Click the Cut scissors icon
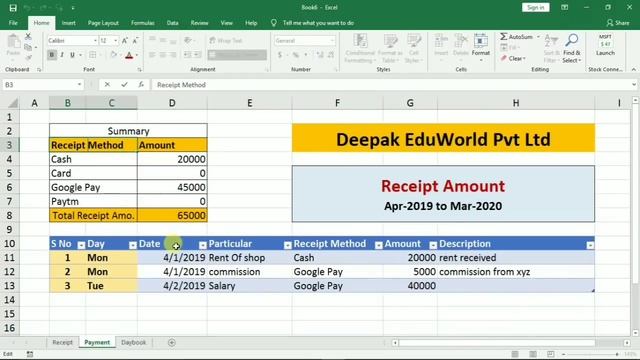 click(x=28, y=36)
